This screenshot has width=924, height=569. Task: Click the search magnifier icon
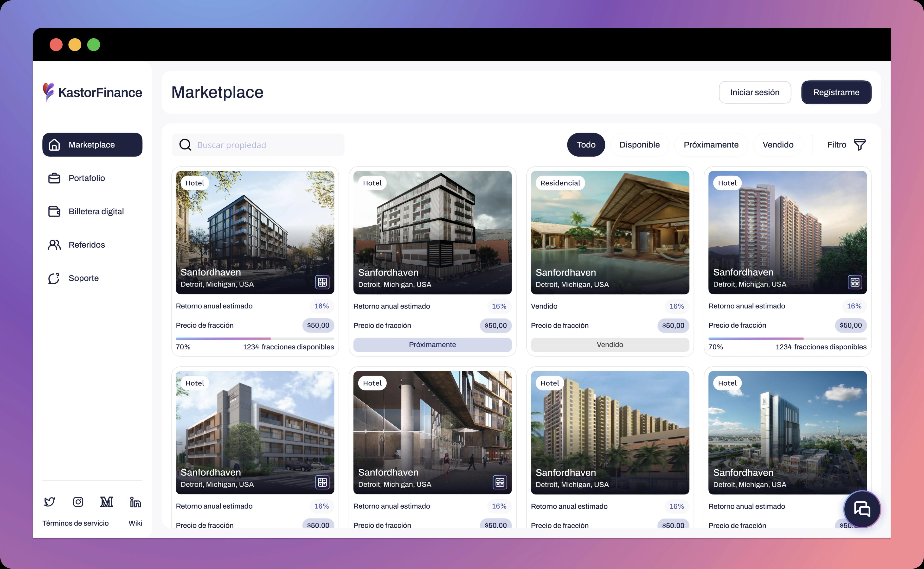(x=185, y=145)
